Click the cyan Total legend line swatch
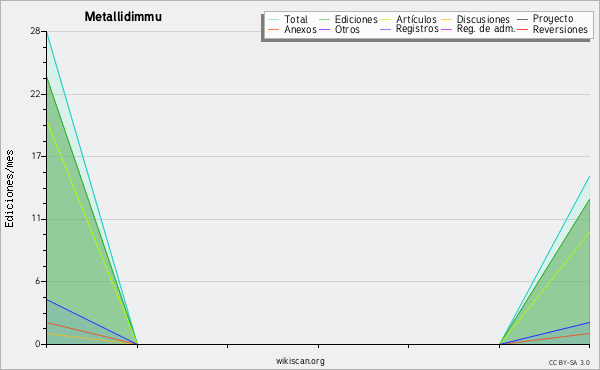This screenshot has height=370, width=600. 273,20
